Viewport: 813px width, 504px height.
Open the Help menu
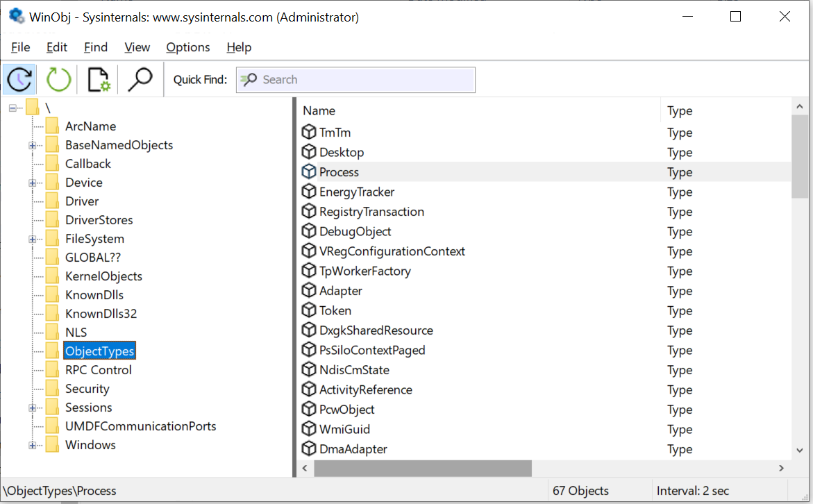tap(239, 47)
